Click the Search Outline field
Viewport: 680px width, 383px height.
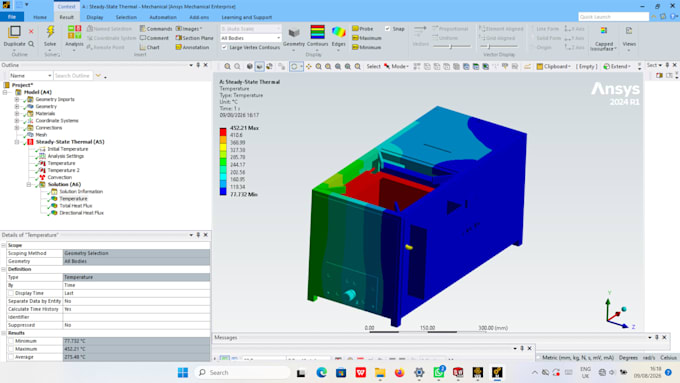pos(73,75)
